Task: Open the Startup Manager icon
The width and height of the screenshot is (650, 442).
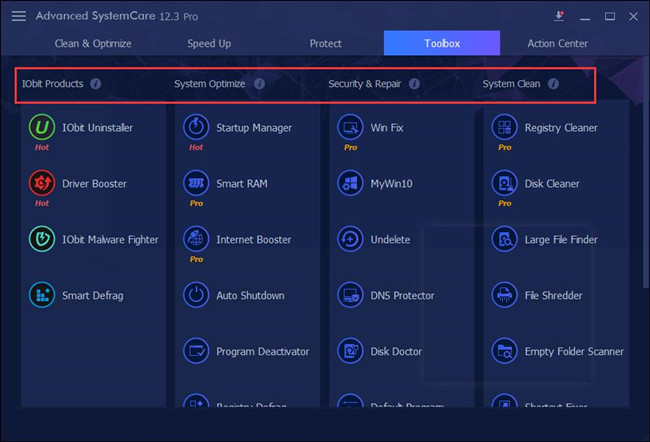Action: click(196, 127)
